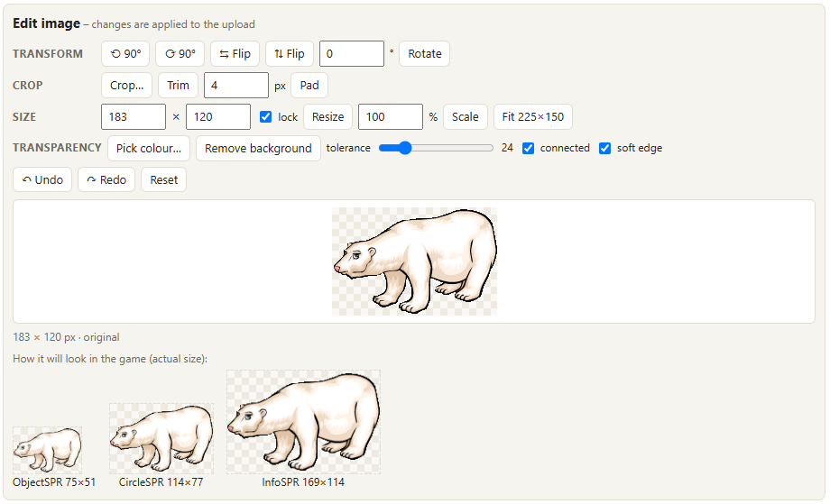Screen dimensions: 830x504
Task: Click the rotation angle input field
Action: click(352, 53)
